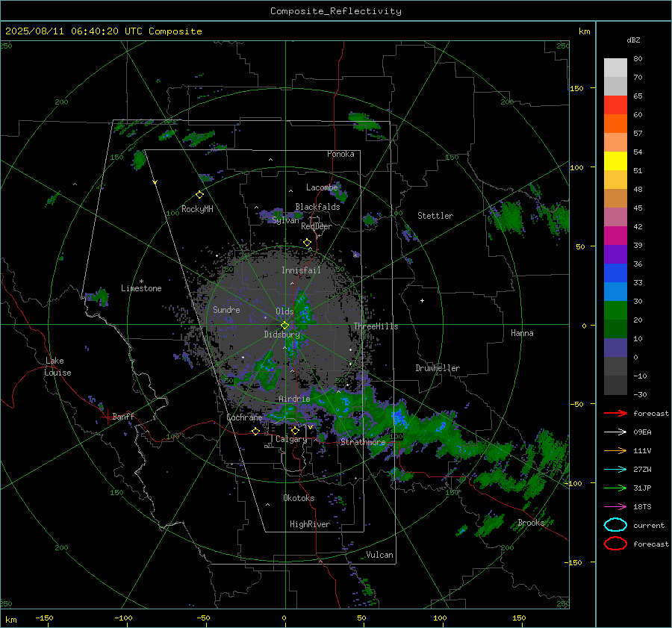Select the RockyMH label
Viewport: 672px width, 628px height.
pyautogui.click(x=197, y=209)
